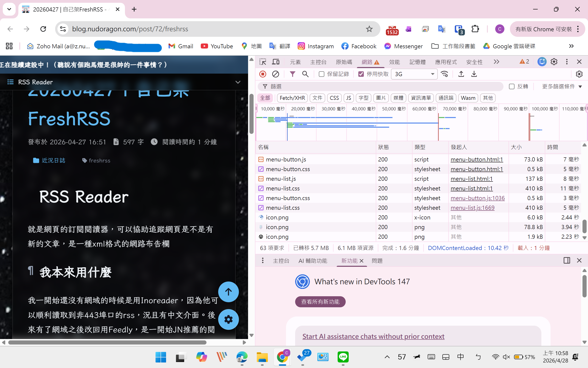588x368 pixels.
Task: Expand the RSS Reader table of contents
Action: coord(238,82)
